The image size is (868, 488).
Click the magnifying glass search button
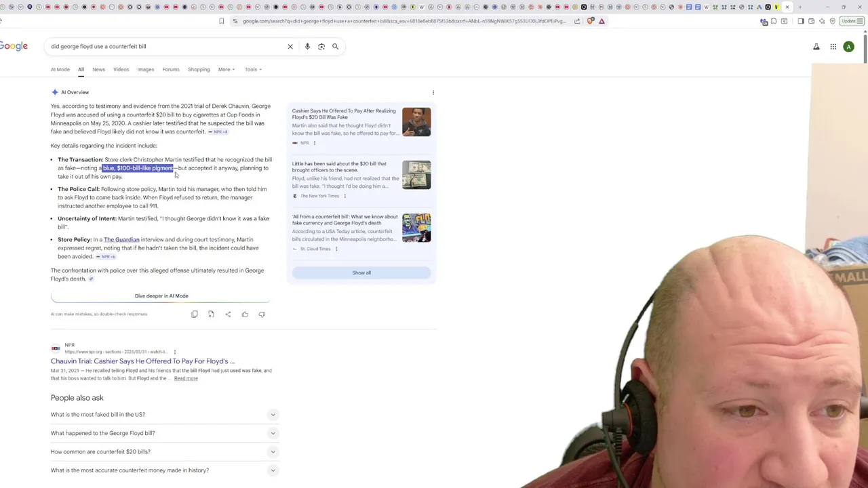point(335,47)
